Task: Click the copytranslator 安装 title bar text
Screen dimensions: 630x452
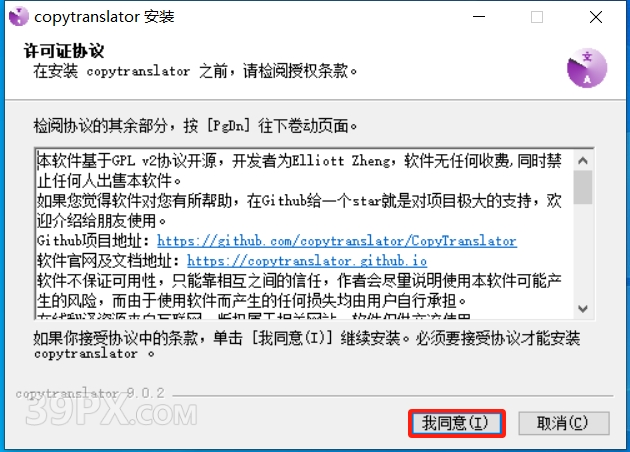Action: [104, 17]
